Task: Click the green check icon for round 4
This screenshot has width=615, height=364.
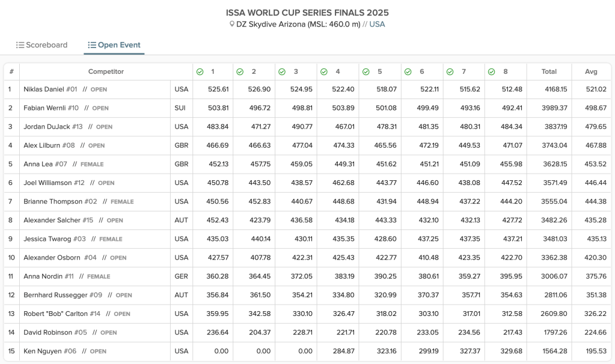Action: (x=324, y=71)
